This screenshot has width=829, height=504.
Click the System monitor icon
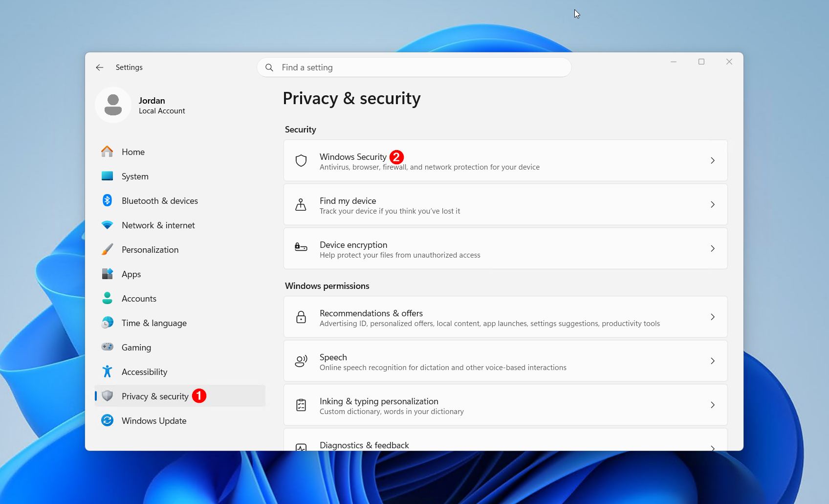107,176
